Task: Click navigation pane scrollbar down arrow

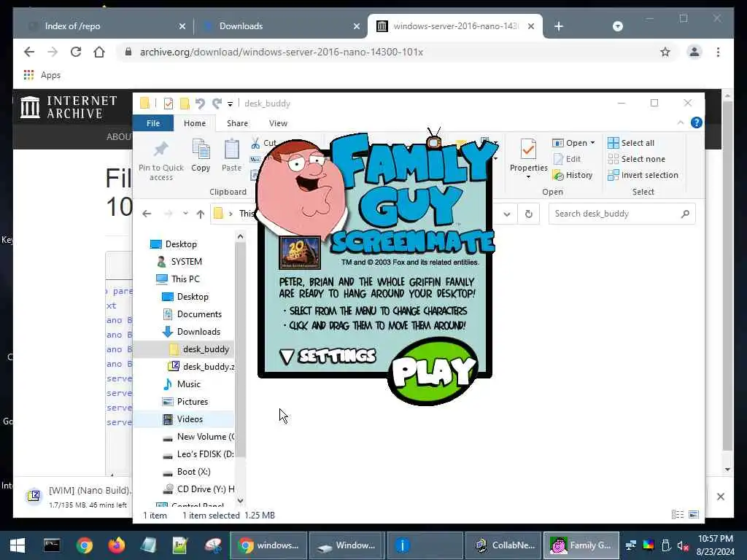Action: (x=240, y=500)
